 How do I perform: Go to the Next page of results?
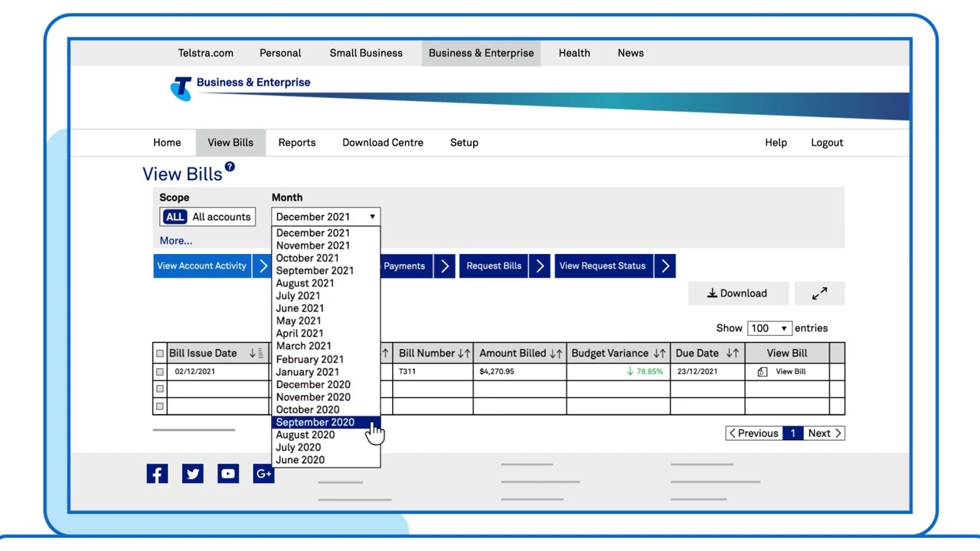click(824, 433)
